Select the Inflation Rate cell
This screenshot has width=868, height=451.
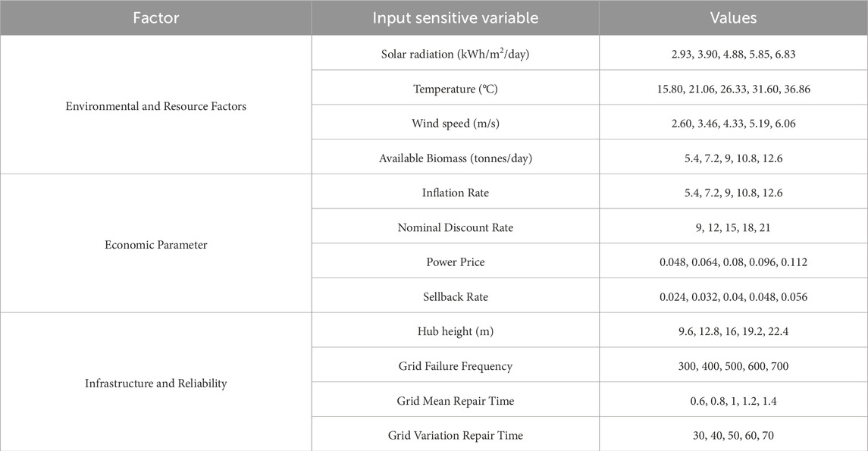point(455,193)
